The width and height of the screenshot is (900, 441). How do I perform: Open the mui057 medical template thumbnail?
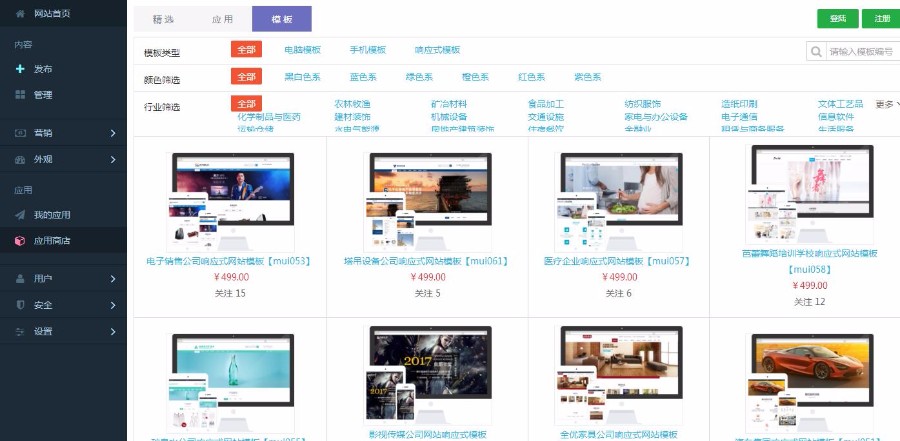(x=619, y=202)
